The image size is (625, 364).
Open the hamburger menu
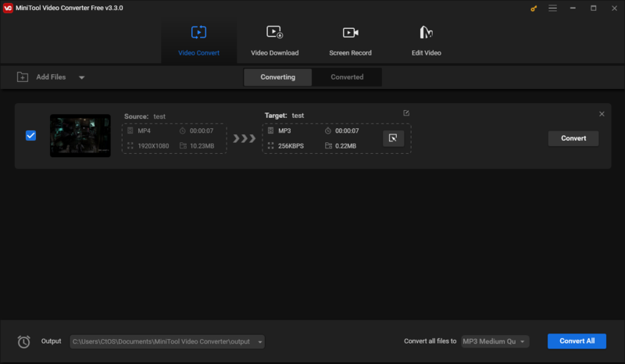552,8
